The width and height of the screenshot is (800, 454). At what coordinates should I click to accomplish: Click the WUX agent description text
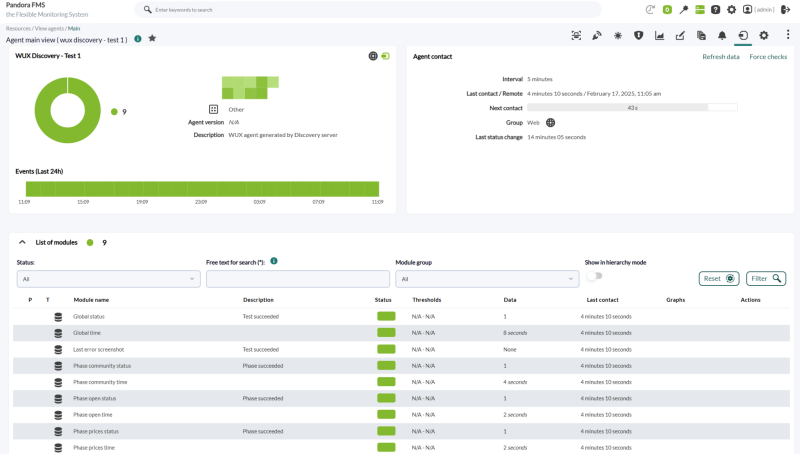point(283,135)
